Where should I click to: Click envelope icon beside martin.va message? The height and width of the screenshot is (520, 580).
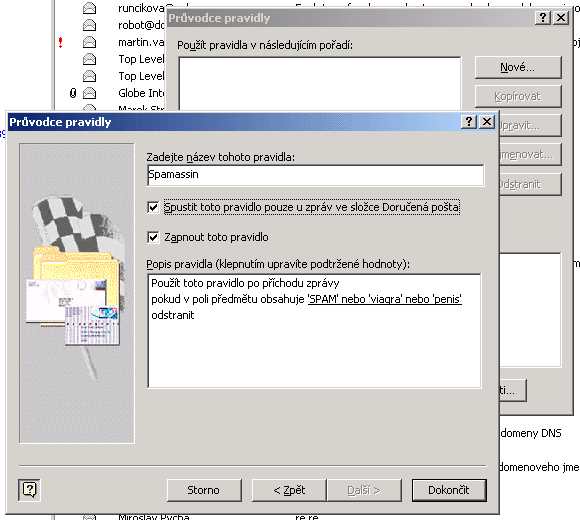(x=89, y=42)
